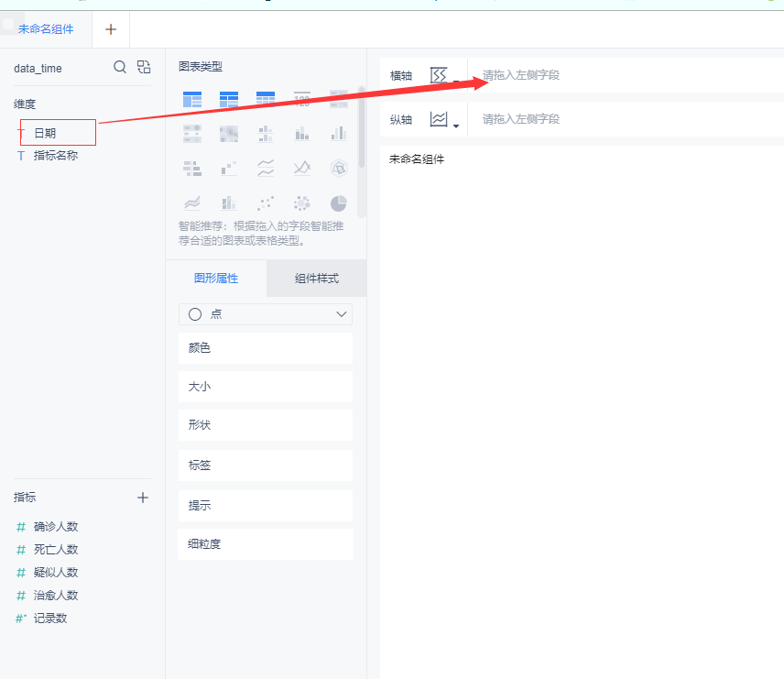Select the dot-list table chart type
Viewport: 784px width, 679px height.
192,134
